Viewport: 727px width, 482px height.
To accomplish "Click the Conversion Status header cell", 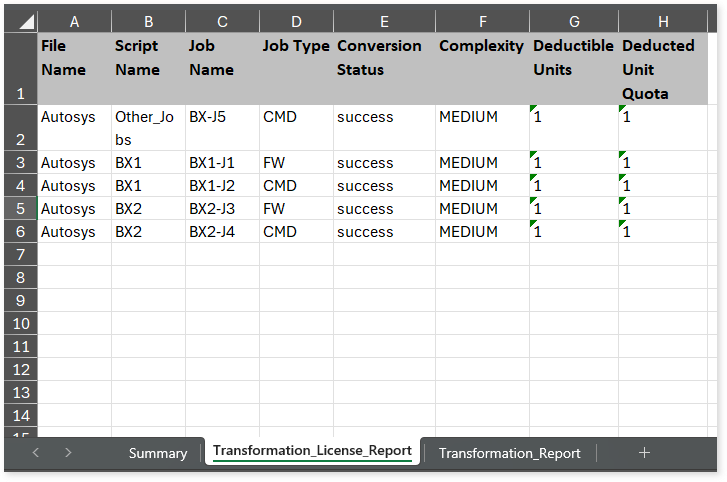I will [384, 69].
